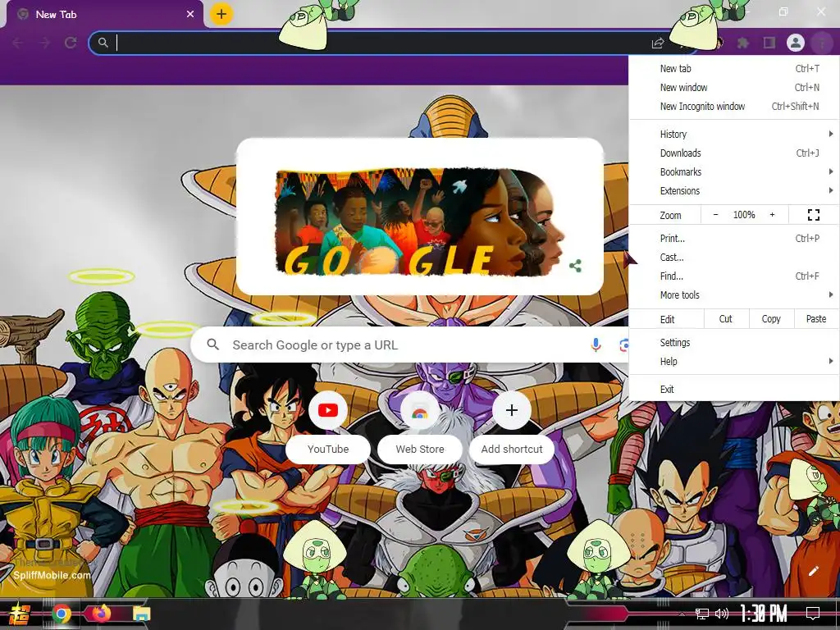Click the voice search microphone icon

click(596, 345)
